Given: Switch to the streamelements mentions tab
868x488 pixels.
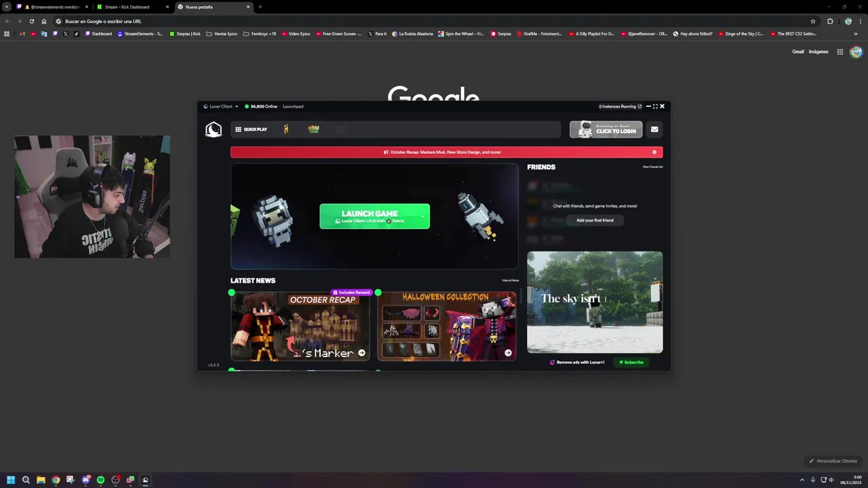Looking at the screenshot, I should point(53,7).
